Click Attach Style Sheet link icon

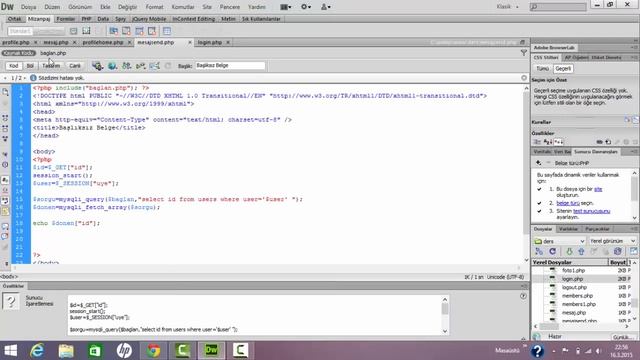[x=599, y=142]
